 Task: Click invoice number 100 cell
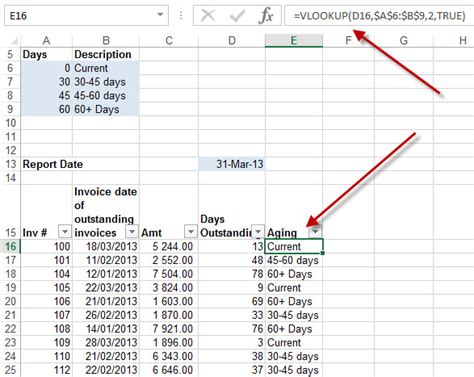point(46,246)
